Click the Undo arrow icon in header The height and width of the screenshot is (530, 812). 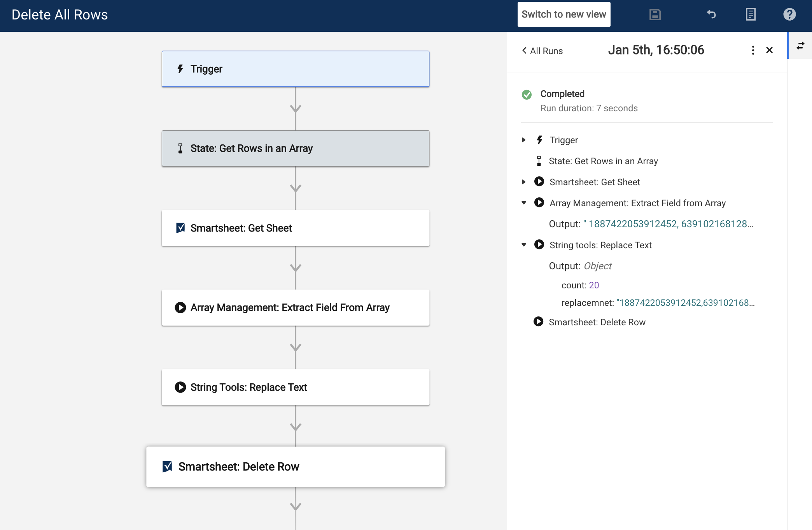click(711, 14)
